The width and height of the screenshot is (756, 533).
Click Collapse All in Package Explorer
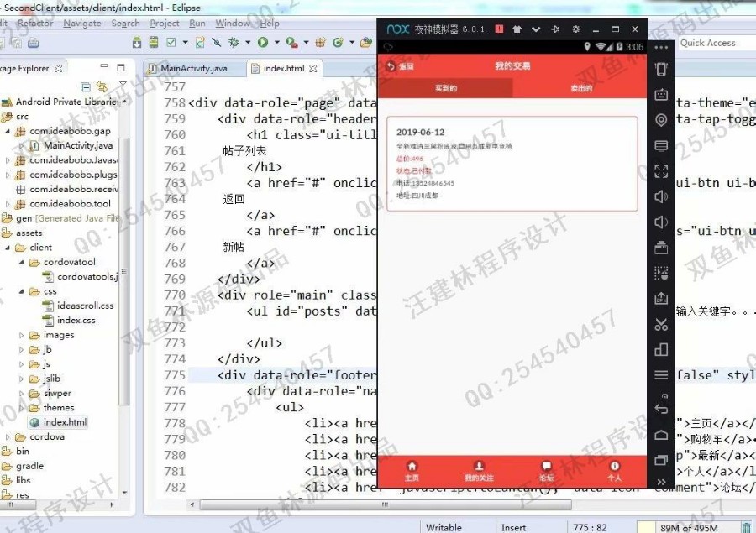(x=86, y=87)
